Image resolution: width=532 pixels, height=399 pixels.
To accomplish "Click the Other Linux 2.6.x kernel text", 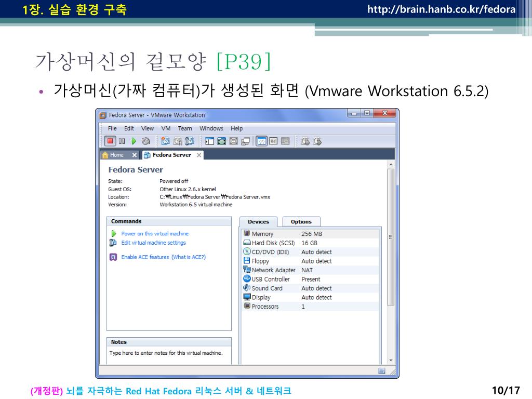I will 188,189.
